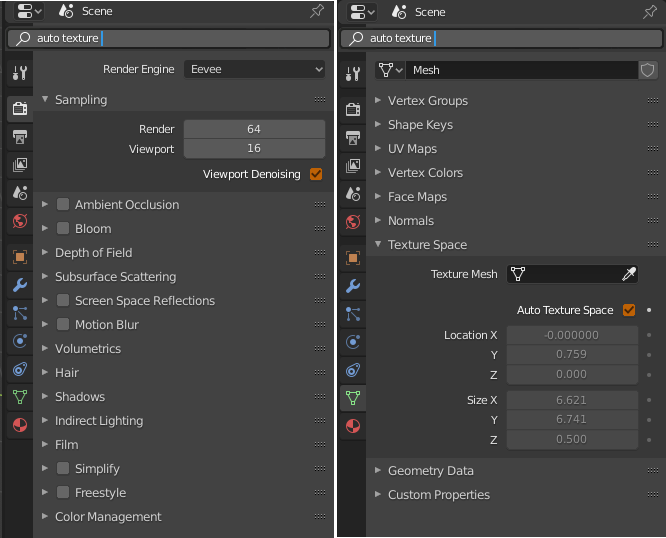This screenshot has height=538, width=666.
Task: Click Viewport samples field showing 16
Action: pyautogui.click(x=254, y=148)
